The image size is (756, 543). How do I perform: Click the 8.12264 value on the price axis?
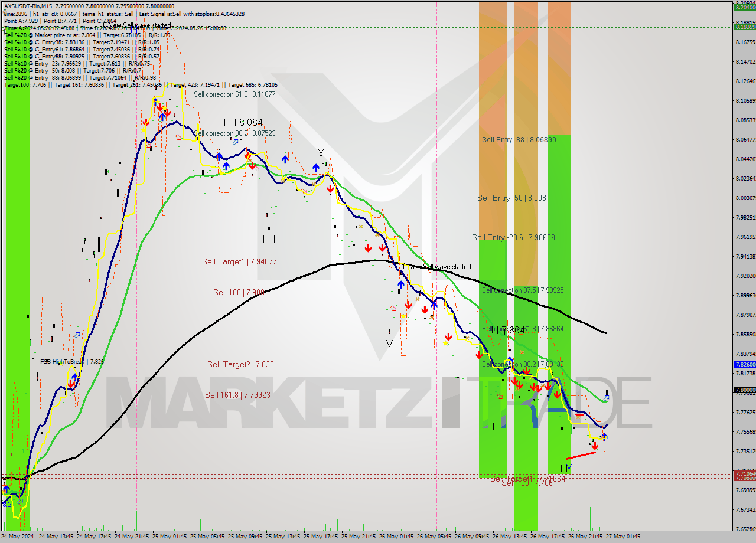[745, 81]
